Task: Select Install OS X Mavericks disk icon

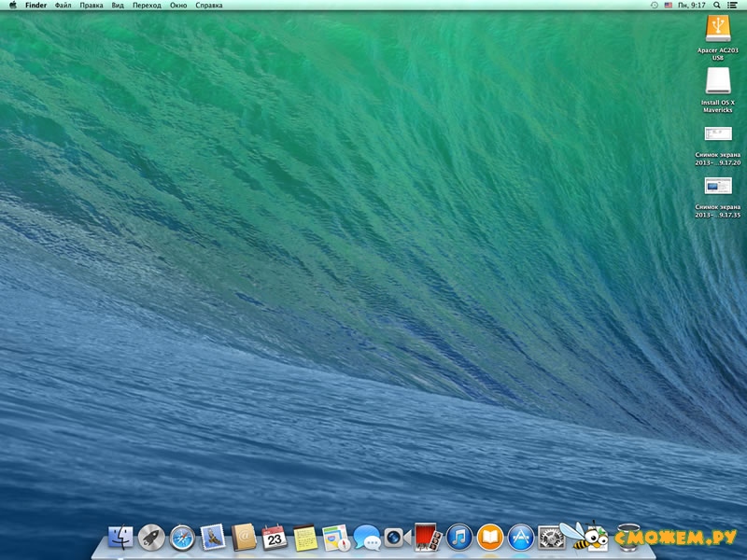Action: tap(717, 81)
